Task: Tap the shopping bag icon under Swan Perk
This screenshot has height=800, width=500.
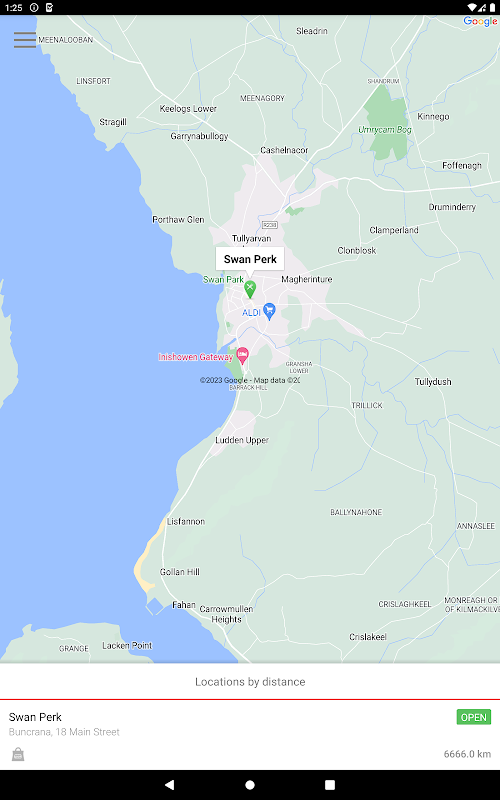Action: (x=18, y=754)
